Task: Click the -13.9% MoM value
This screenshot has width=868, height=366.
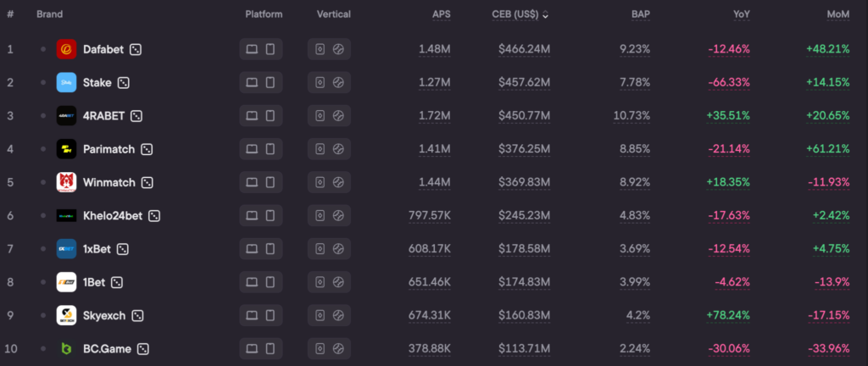Action: 832,282
